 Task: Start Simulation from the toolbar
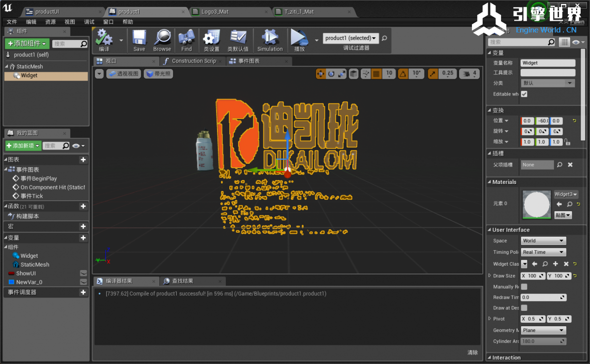[x=270, y=40]
